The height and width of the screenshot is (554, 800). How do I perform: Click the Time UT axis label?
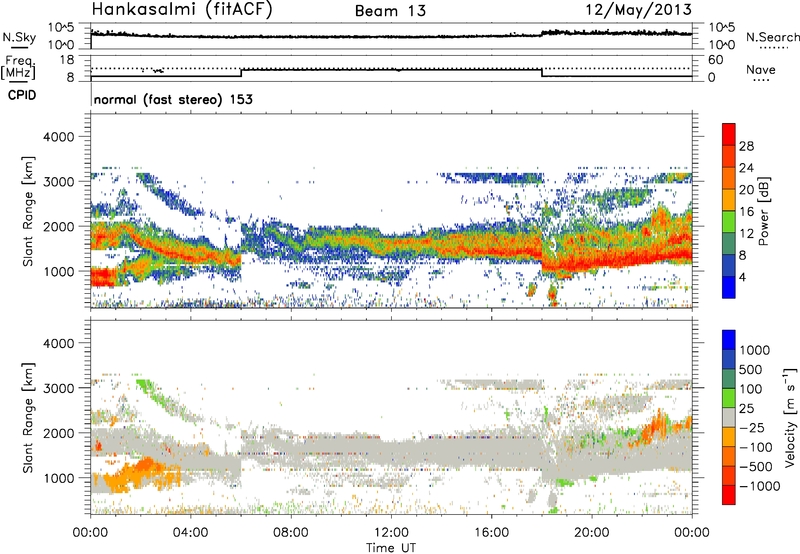tap(391, 548)
